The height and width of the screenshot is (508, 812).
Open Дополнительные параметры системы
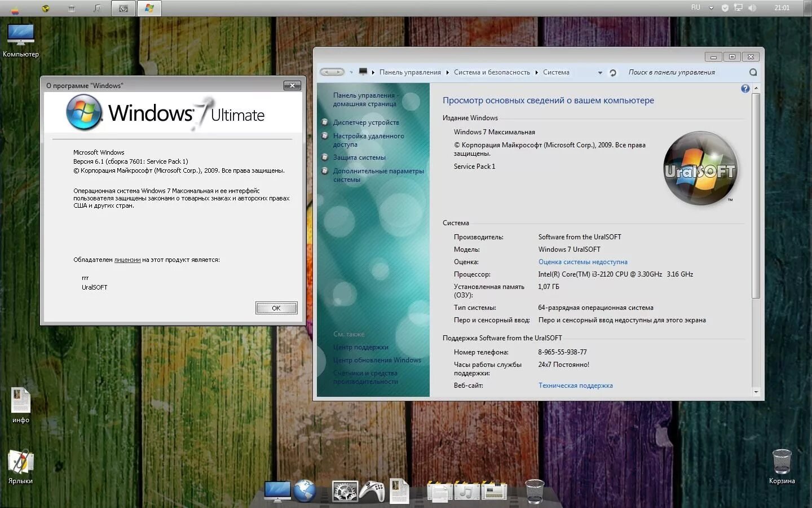(378, 175)
